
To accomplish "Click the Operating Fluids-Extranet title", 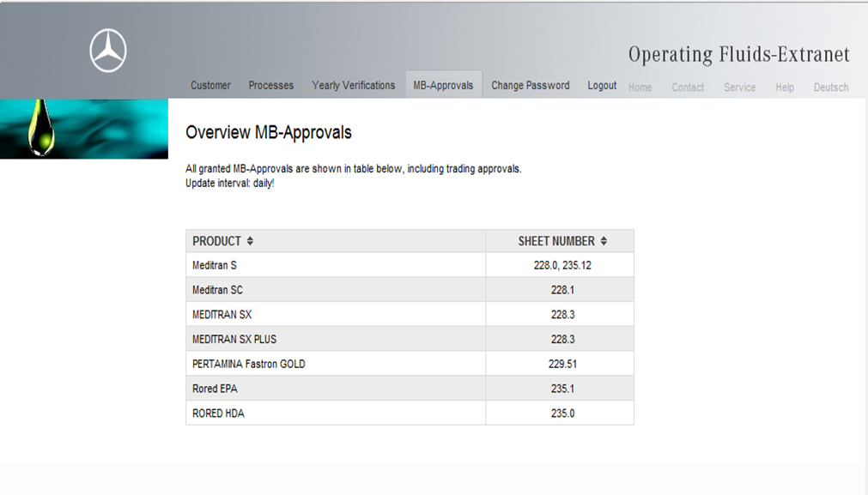I will pos(738,54).
